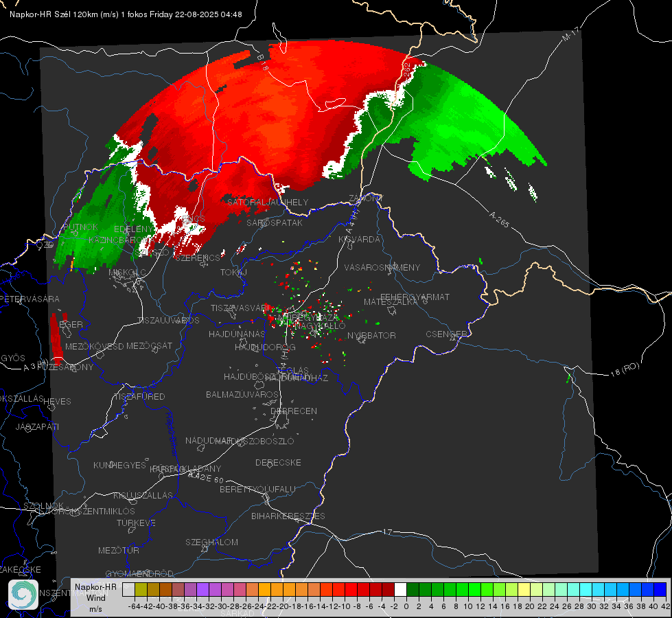672x618 pixels.
Task: Click the TISZAÚJVÁROS town label
Action: 168,321
